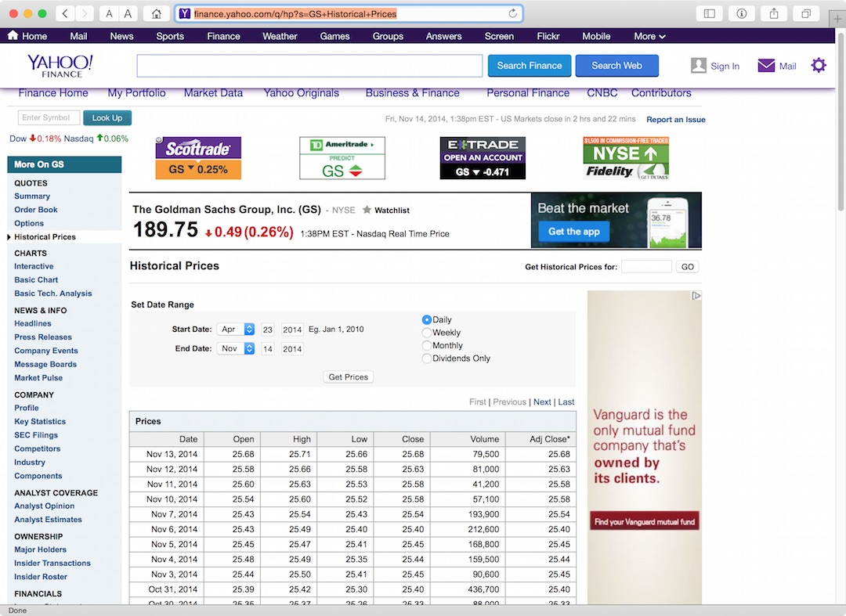Open Sports in the Yahoo top bar
Screen dimensions: 846x616
tap(170, 36)
